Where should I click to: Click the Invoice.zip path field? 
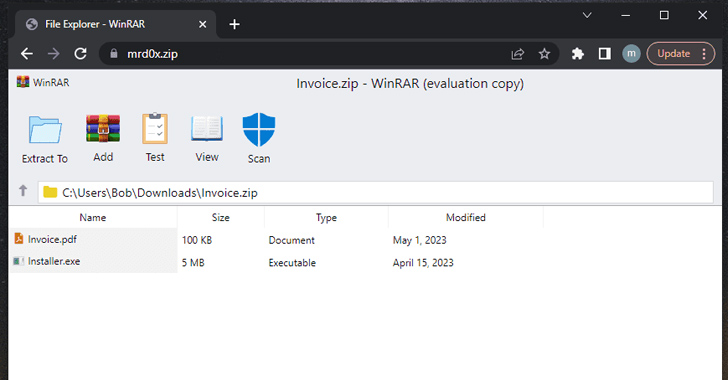point(376,192)
